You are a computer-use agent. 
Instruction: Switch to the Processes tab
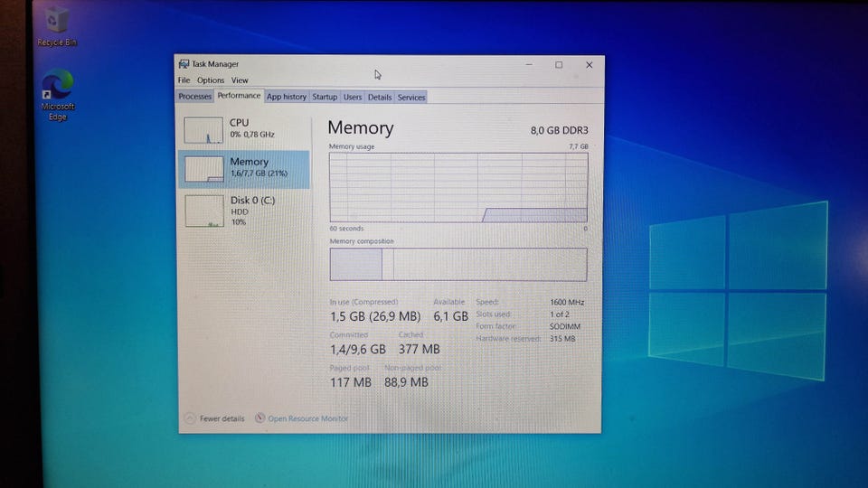click(x=195, y=97)
